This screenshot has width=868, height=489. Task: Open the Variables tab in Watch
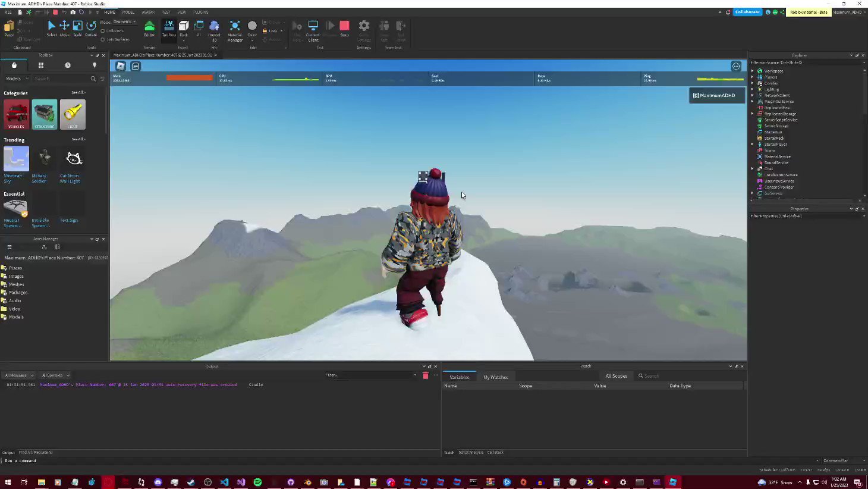click(x=460, y=377)
